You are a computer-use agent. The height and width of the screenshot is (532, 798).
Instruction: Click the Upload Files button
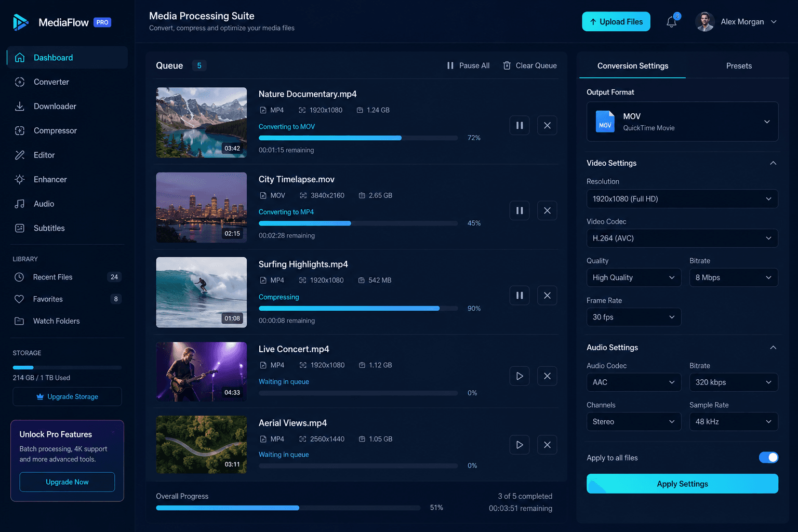point(616,22)
